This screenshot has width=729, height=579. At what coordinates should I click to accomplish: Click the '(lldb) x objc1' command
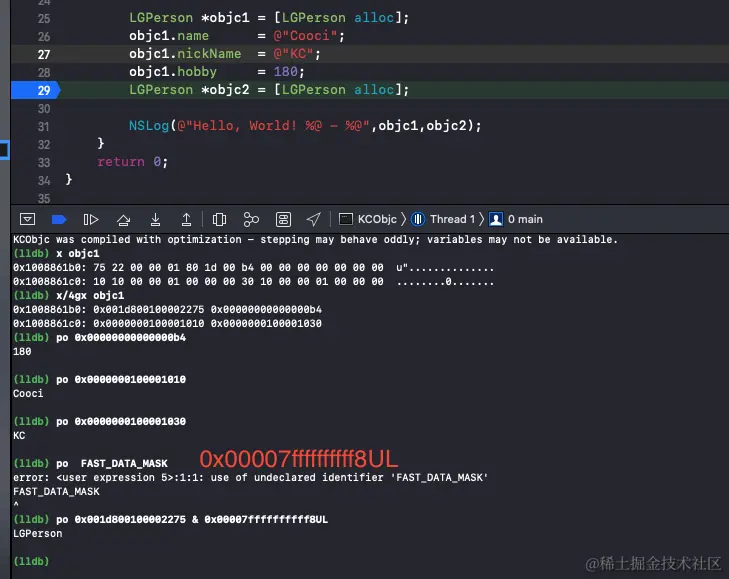(x=56, y=253)
